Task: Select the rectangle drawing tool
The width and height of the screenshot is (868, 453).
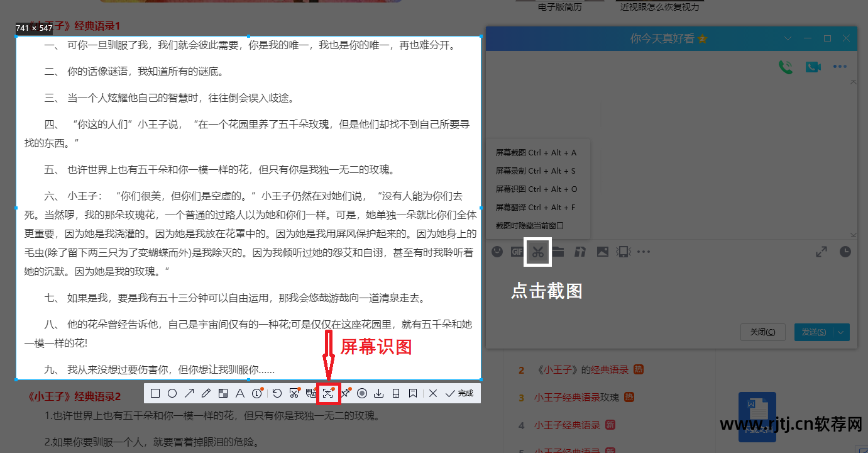Action: [x=155, y=394]
